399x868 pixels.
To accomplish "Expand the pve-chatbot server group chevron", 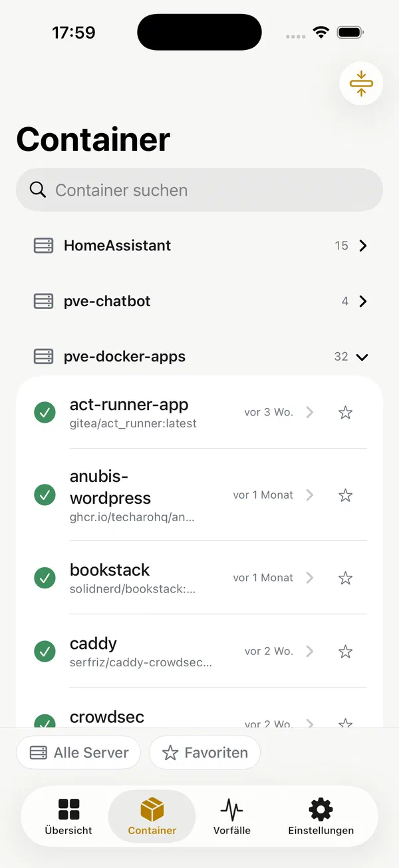I will click(x=363, y=302).
